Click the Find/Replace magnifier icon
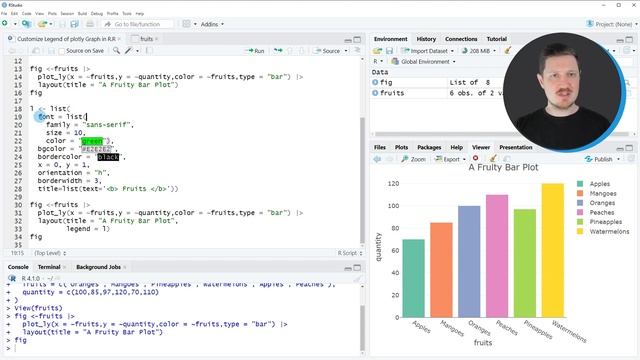Screen dimensions: 640x360 [117, 51]
